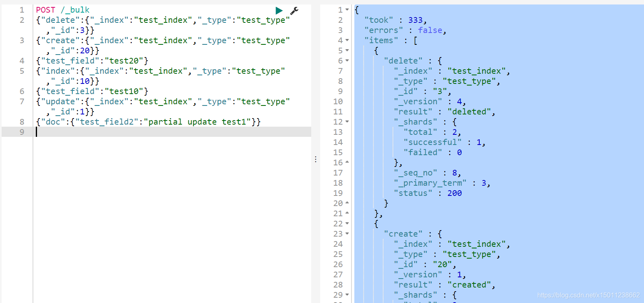Run the bulk request with play icon

(279, 11)
